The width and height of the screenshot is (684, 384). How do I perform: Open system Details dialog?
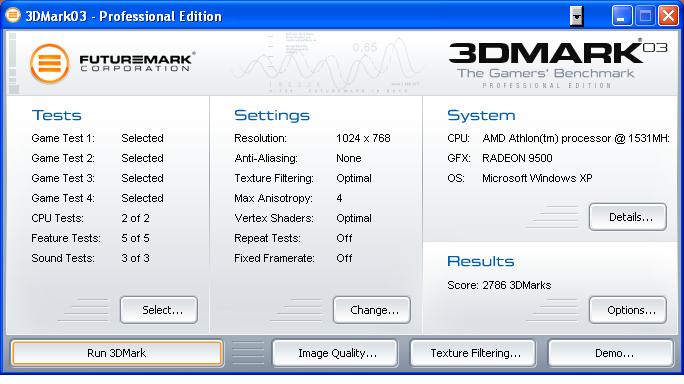628,217
